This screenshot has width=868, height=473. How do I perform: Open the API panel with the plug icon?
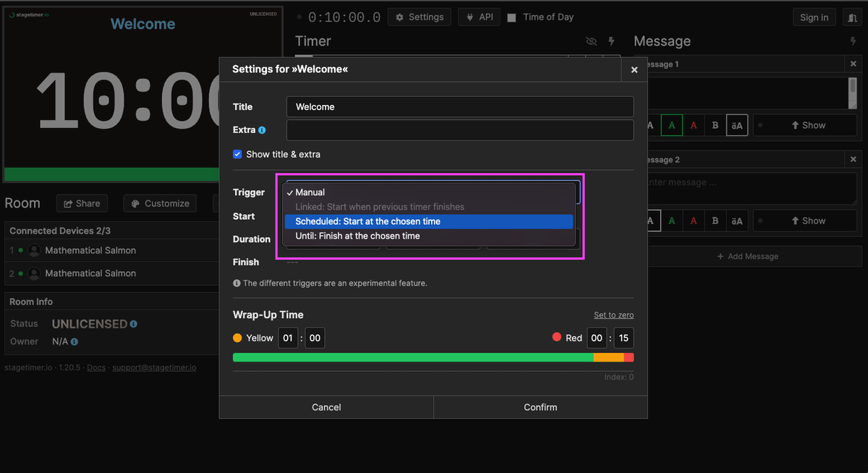click(478, 17)
